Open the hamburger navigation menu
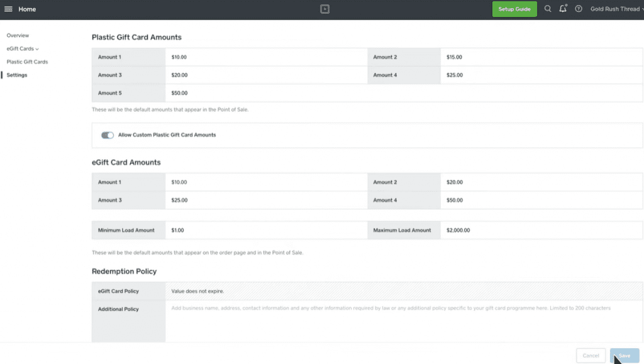 (8, 9)
